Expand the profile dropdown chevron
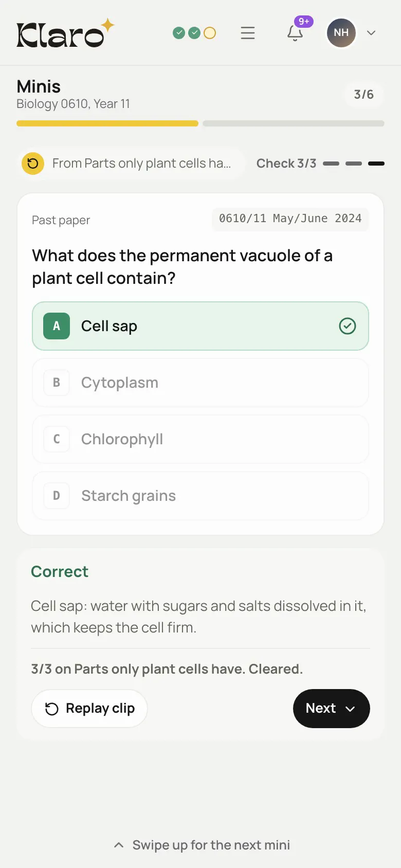401x868 pixels. [371, 33]
